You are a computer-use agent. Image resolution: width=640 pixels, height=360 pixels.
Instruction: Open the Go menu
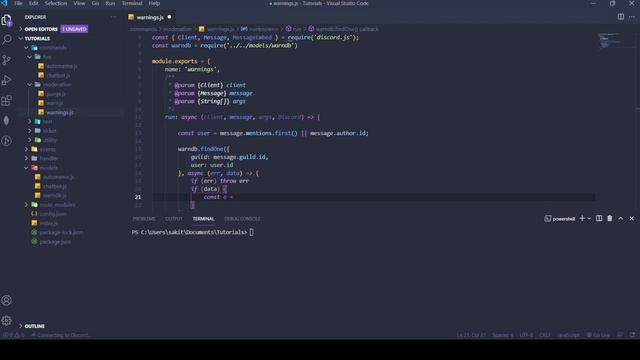[95, 3]
